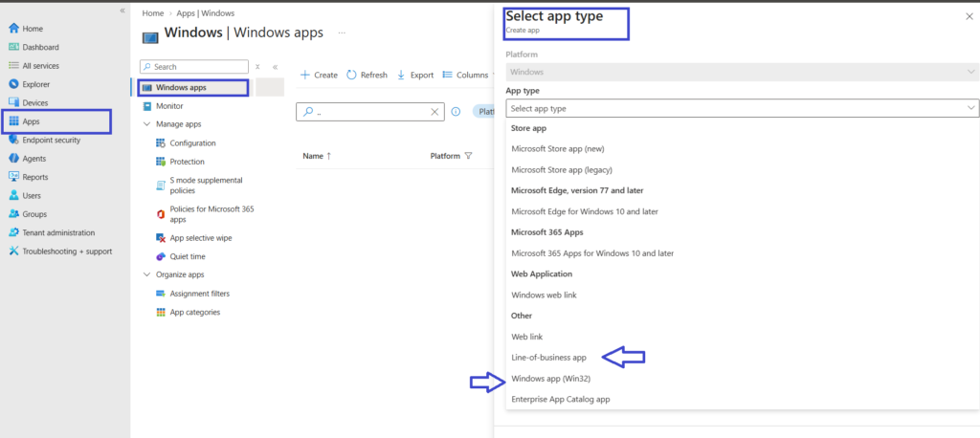Open the Dashboard icon in sidebar
This screenshot has height=438, width=980.
(13, 47)
